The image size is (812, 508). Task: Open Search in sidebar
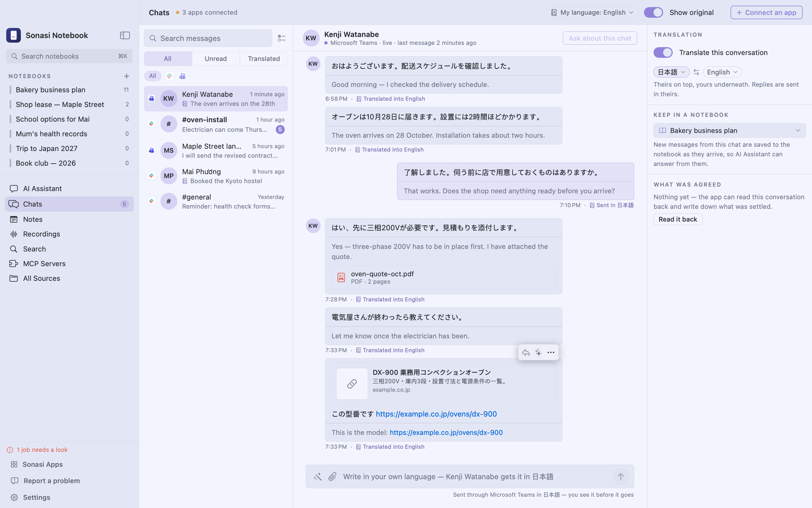click(x=69, y=249)
